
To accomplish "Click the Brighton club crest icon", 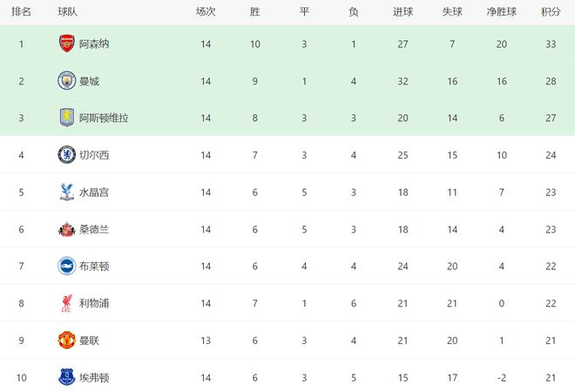I will pyautogui.click(x=66, y=267).
